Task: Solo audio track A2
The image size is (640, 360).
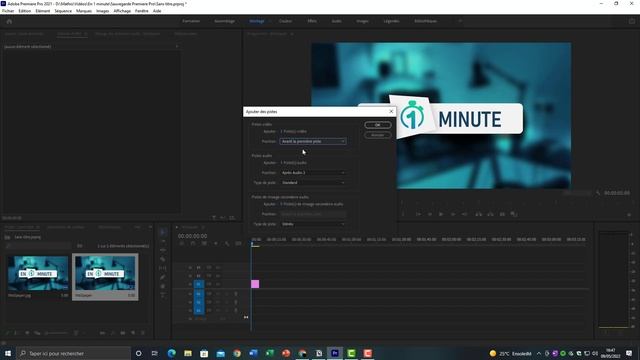Action: pos(227,302)
